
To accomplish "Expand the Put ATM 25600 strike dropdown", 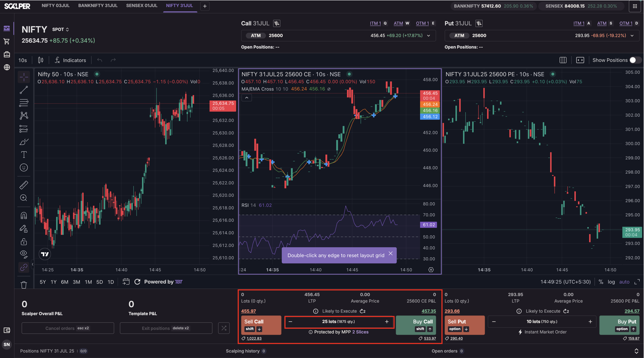I will 632,36.
